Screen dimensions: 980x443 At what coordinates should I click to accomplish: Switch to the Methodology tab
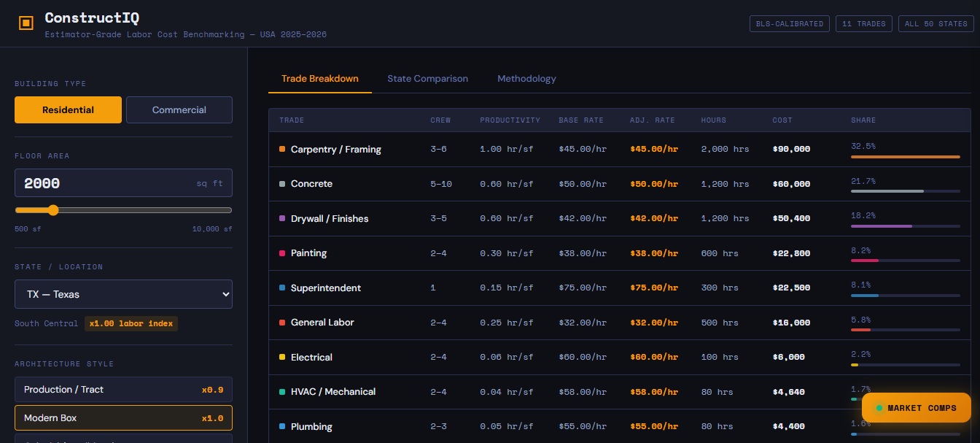click(x=526, y=79)
